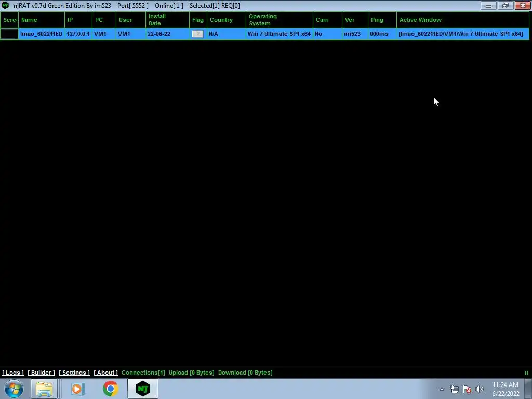The width and height of the screenshot is (532, 399).
Task: Sort by the IP column header
Action: [x=78, y=20]
